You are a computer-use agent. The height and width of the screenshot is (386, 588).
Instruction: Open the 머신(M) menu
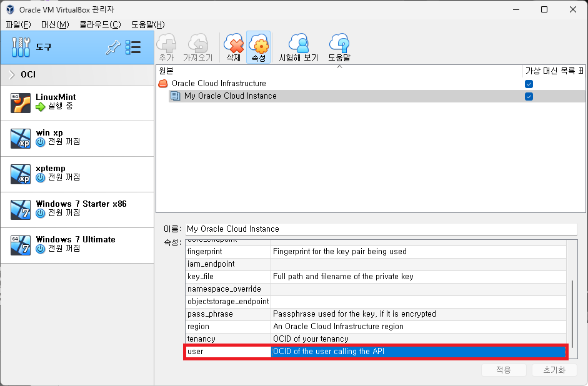pos(55,25)
